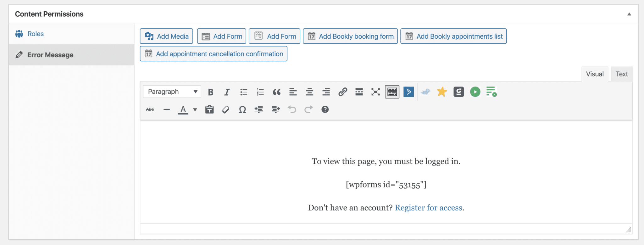
Task: Click the green play button icon
Action: (475, 92)
